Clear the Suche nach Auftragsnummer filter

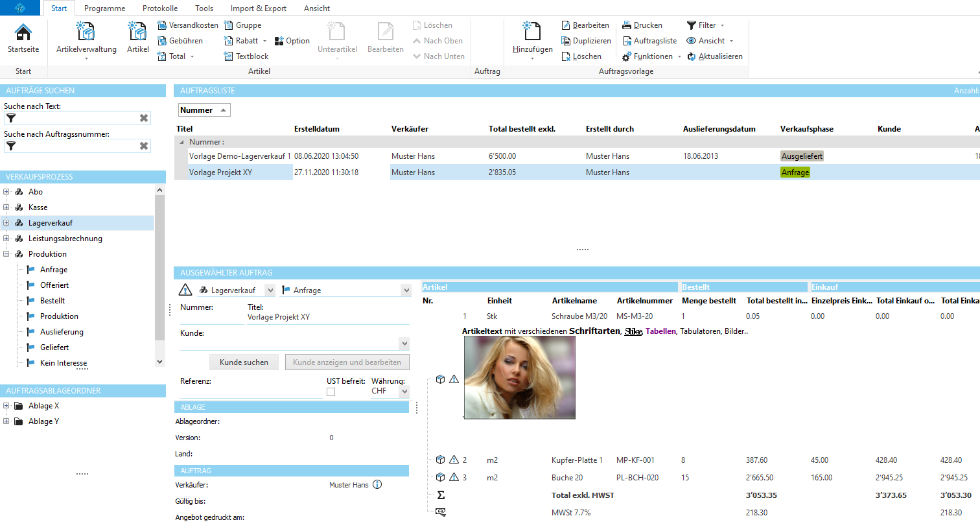click(144, 146)
